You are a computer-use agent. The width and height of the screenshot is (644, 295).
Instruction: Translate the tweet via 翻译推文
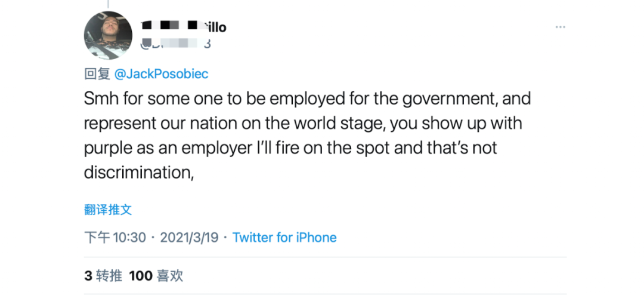click(x=108, y=210)
